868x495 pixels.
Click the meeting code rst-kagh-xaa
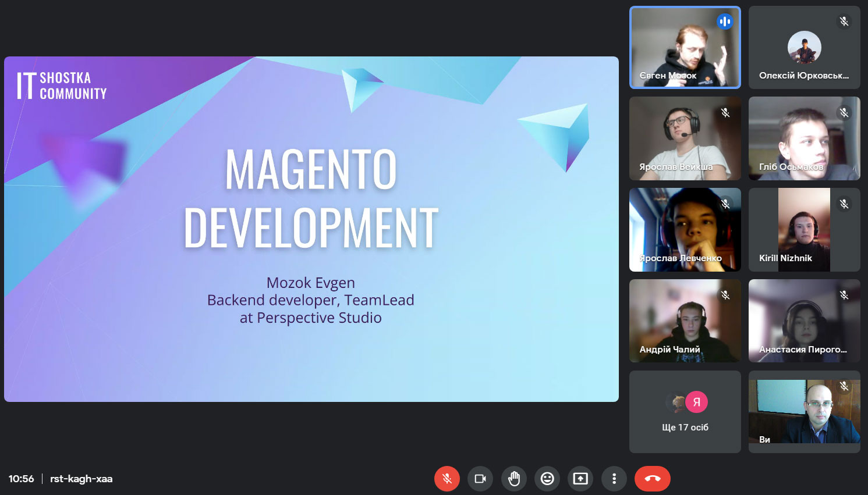tap(82, 479)
